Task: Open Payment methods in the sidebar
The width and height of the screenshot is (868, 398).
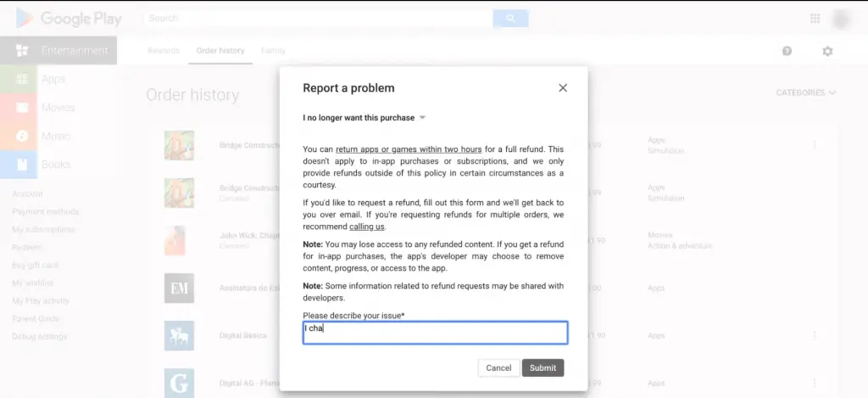Action: pyautogui.click(x=46, y=212)
